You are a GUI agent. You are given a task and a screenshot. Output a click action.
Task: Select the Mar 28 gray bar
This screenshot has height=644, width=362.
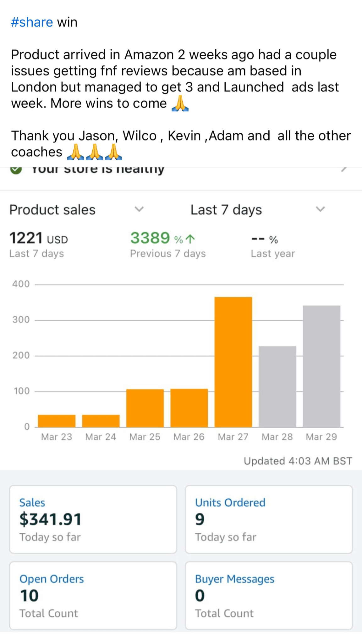click(x=277, y=386)
